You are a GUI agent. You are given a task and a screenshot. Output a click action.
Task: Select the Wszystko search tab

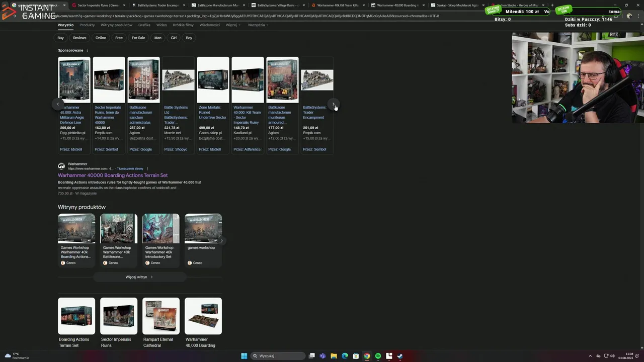65,25
